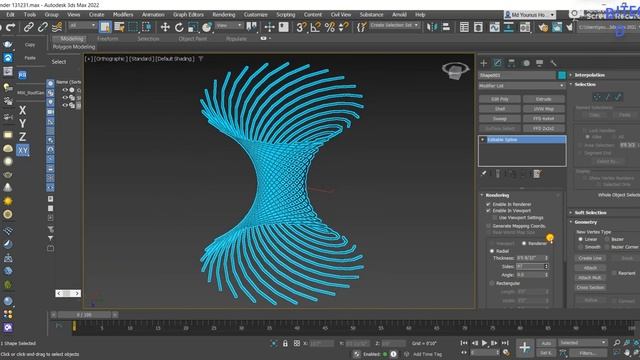This screenshot has height=360, width=640.
Task: Check Use Viewport Settings option
Action: [495, 218]
